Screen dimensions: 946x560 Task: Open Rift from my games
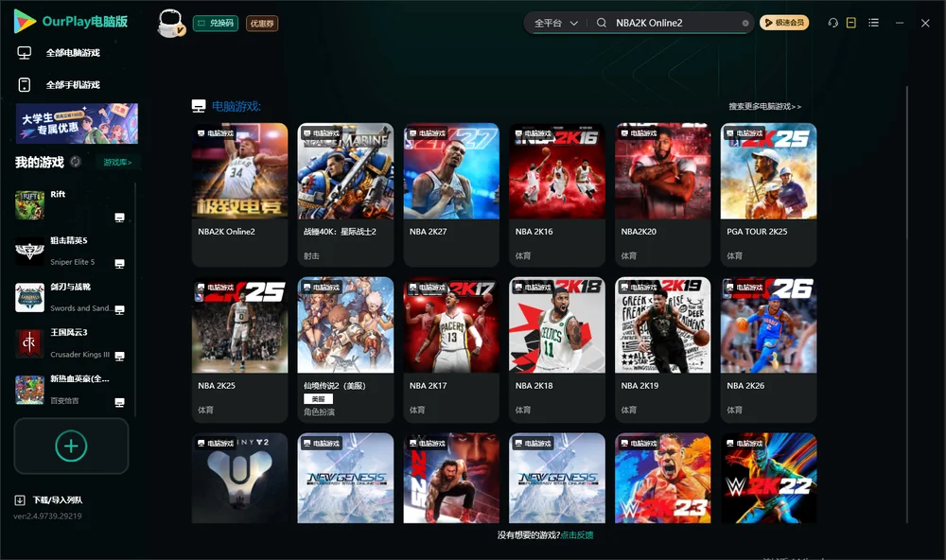70,205
